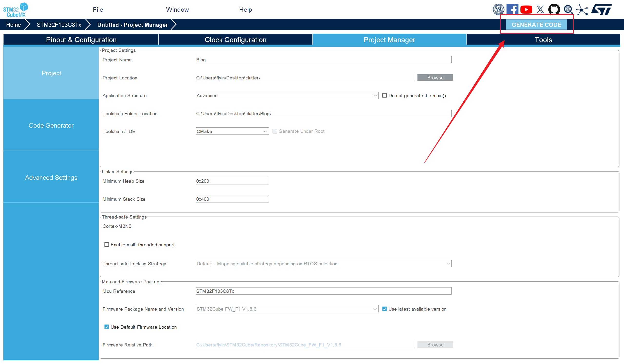The height and width of the screenshot is (364, 624).
Task: Click the ST community network icon
Action: pyautogui.click(x=582, y=10)
